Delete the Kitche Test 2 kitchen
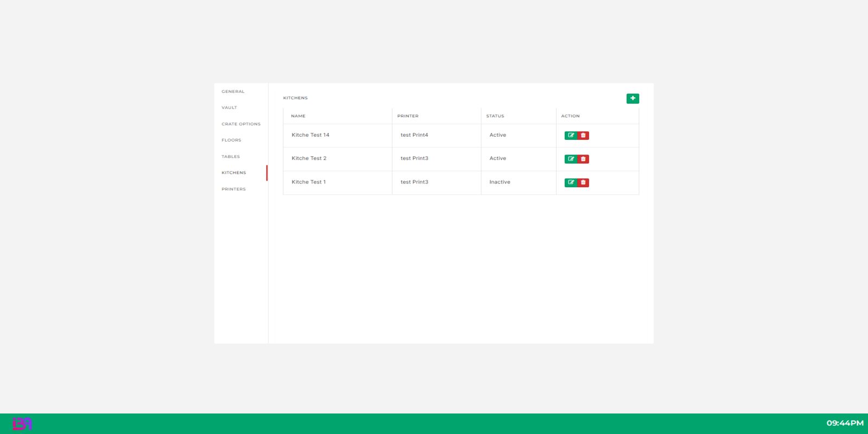Image resolution: width=868 pixels, height=434 pixels. point(583,159)
